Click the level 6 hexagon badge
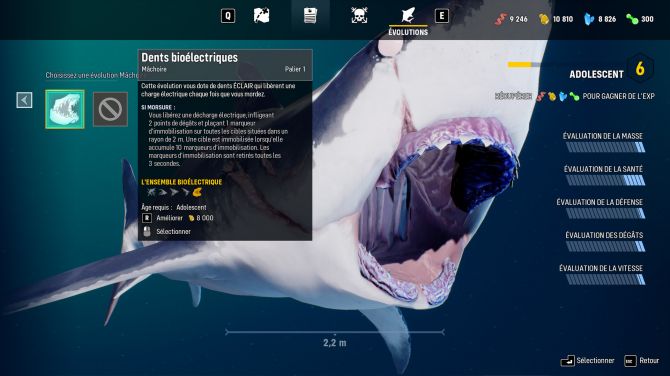This screenshot has height=376, width=670. [x=640, y=68]
